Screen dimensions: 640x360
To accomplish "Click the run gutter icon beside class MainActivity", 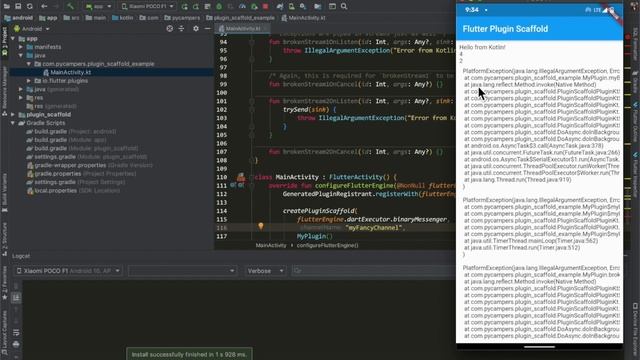I will coord(241,177).
